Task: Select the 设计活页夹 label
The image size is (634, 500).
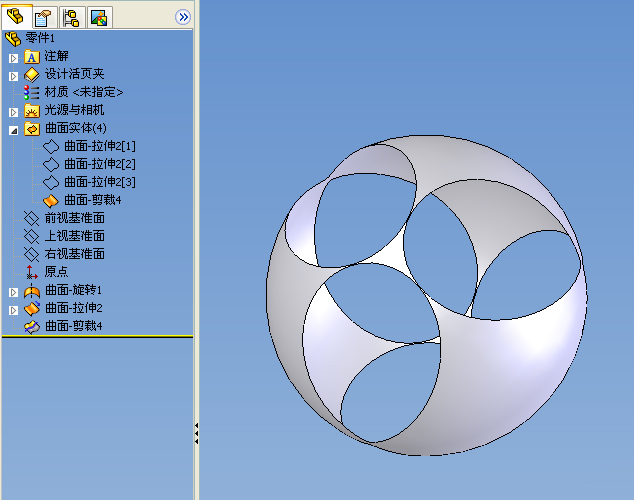Action: point(74,74)
